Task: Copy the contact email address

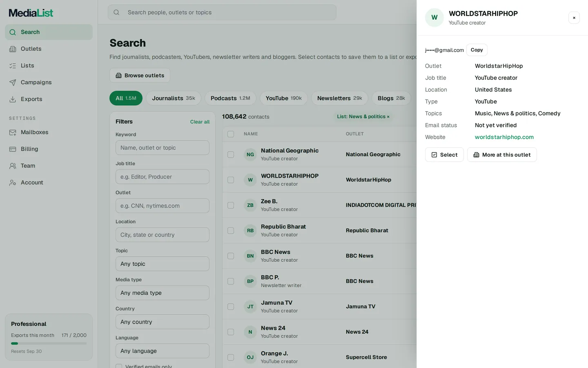Action: click(477, 50)
